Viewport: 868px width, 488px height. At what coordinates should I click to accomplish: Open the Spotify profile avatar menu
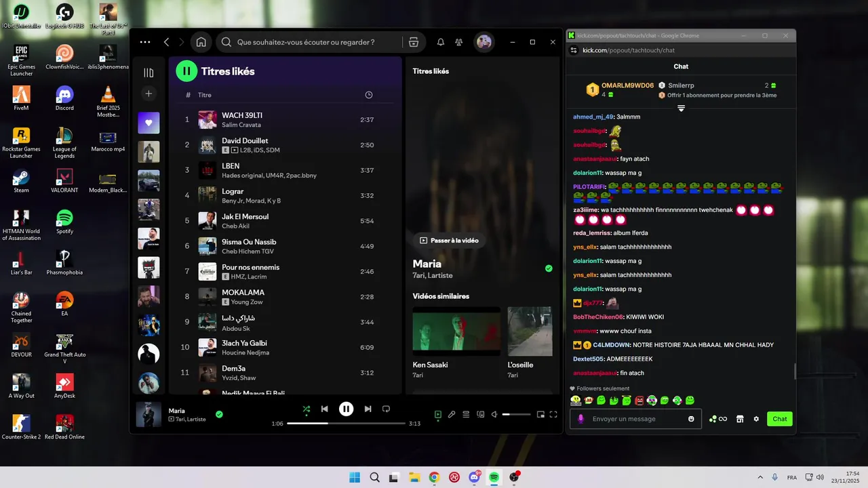coord(484,42)
